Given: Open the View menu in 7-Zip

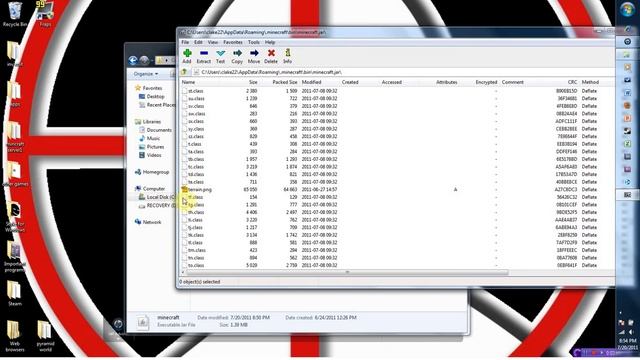Looking at the screenshot, I should [x=213, y=42].
